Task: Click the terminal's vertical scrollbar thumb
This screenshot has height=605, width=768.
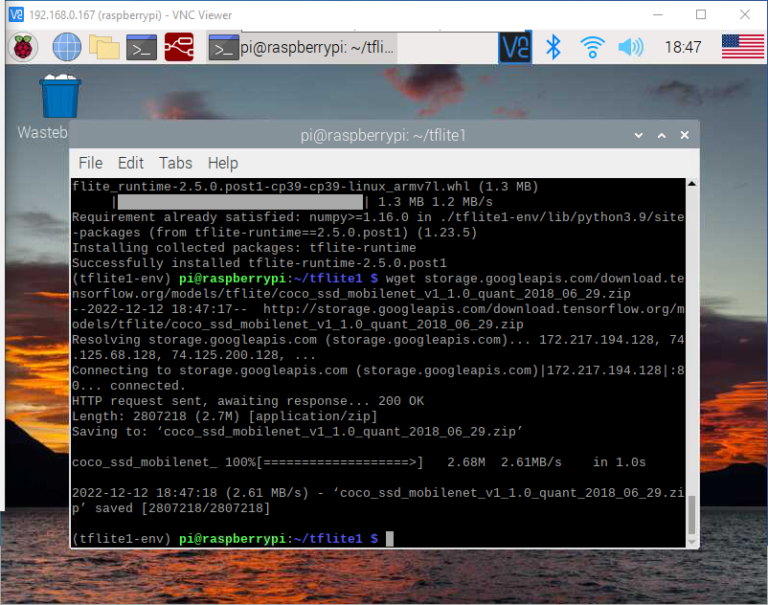Action: point(690,514)
